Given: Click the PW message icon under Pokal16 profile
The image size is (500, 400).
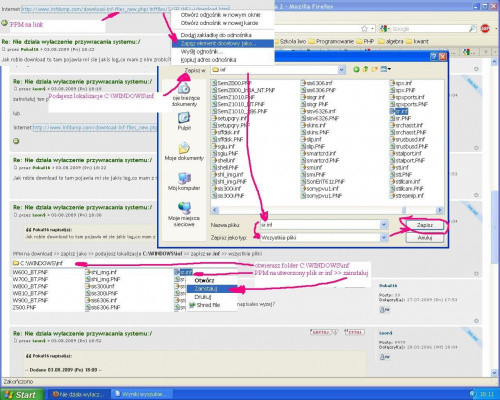Looking at the screenshot, I should tap(384, 310).
